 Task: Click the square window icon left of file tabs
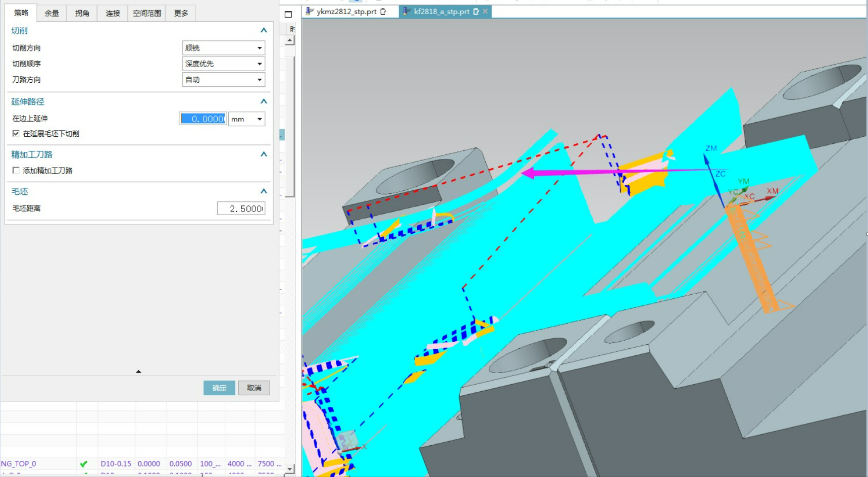click(x=288, y=14)
